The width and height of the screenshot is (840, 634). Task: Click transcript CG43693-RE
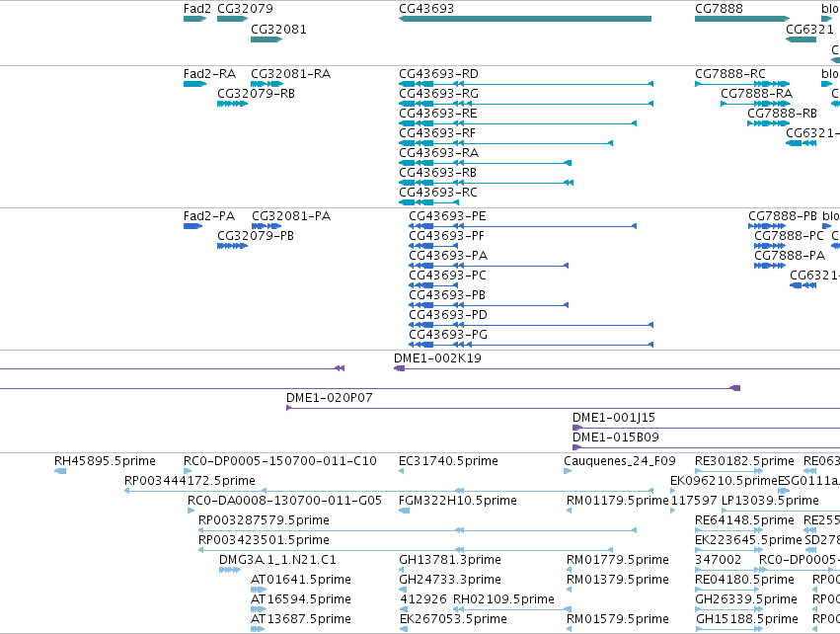pos(517,123)
